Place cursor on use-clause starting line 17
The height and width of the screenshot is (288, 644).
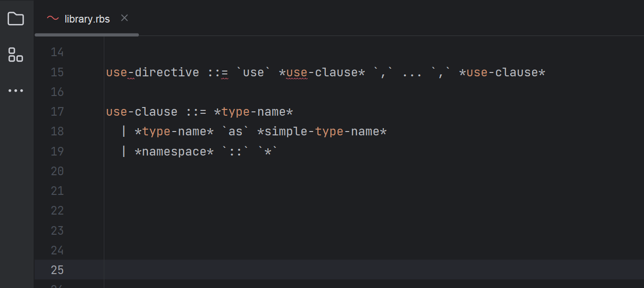click(142, 112)
